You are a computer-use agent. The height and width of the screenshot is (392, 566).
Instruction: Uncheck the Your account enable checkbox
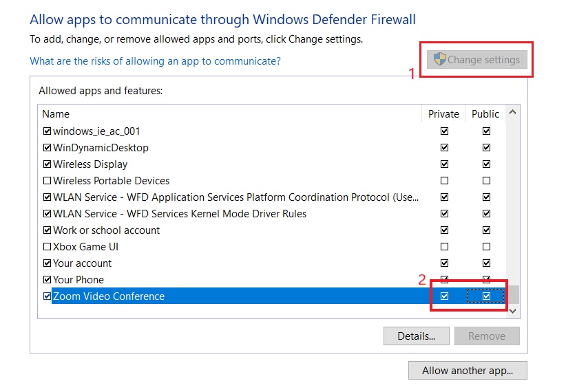[47, 263]
